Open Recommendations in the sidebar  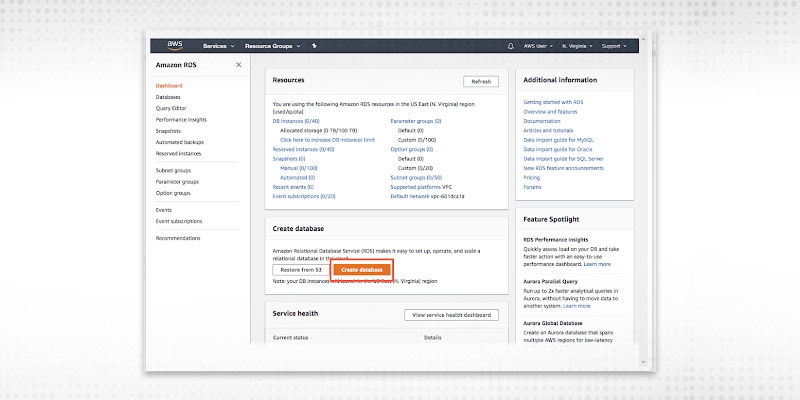point(178,238)
